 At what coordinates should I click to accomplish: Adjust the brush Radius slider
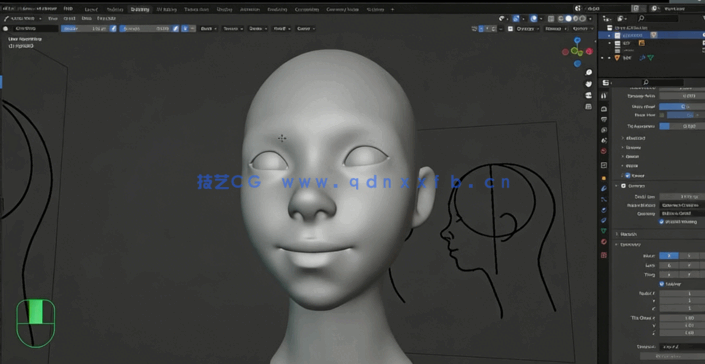[85, 28]
